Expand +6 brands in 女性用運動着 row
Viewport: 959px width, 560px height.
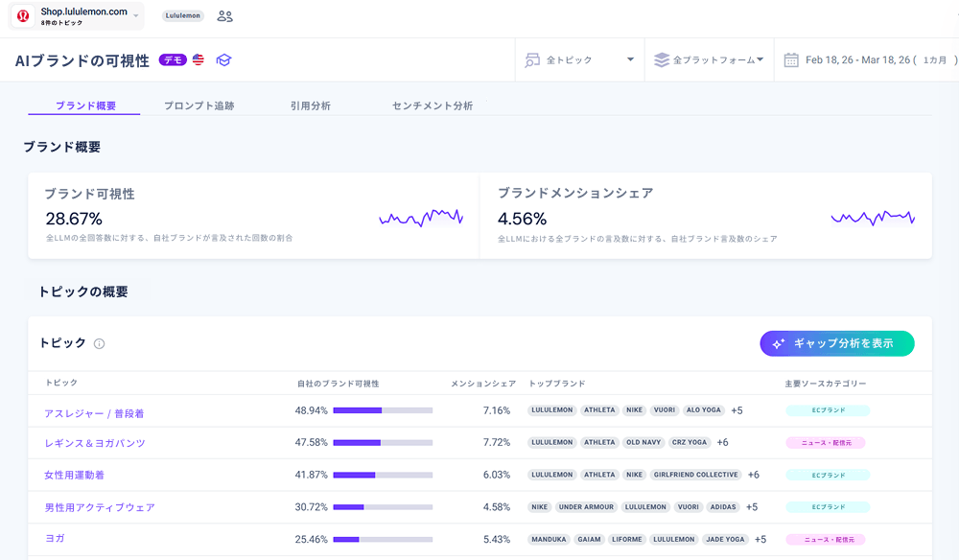pyautogui.click(x=754, y=475)
